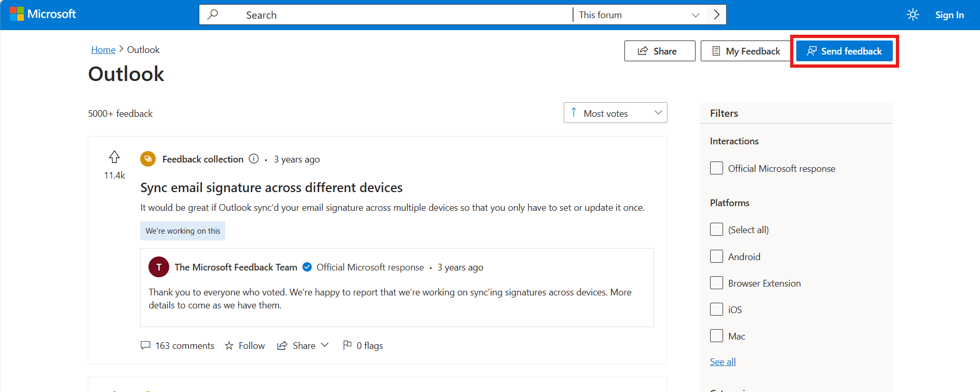
Task: Click Sign In
Action: [x=949, y=15]
